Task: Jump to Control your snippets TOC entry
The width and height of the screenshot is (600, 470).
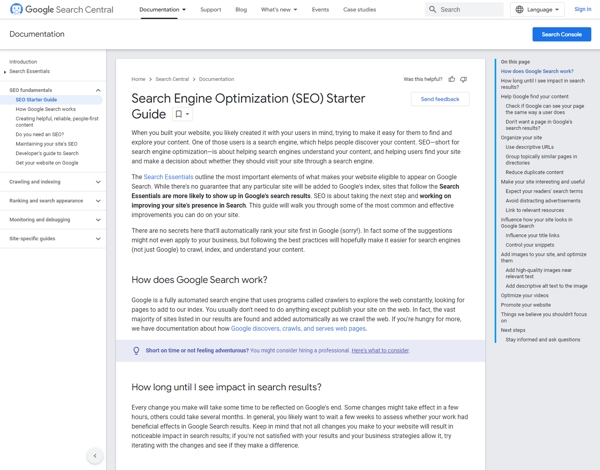Action: (530, 245)
